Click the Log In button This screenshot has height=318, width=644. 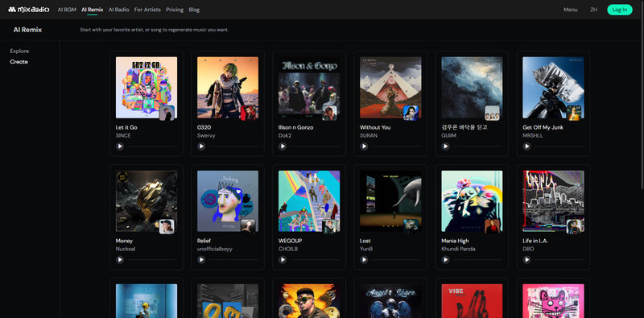(x=619, y=10)
